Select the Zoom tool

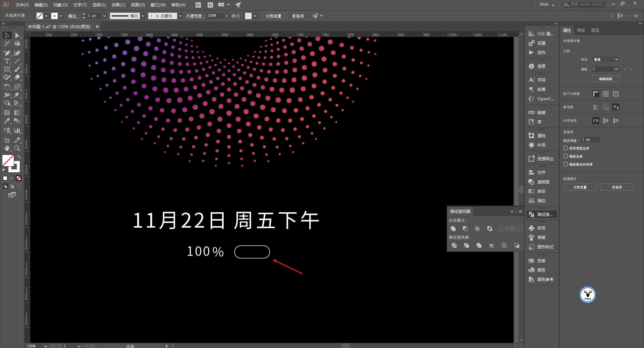[x=17, y=148]
